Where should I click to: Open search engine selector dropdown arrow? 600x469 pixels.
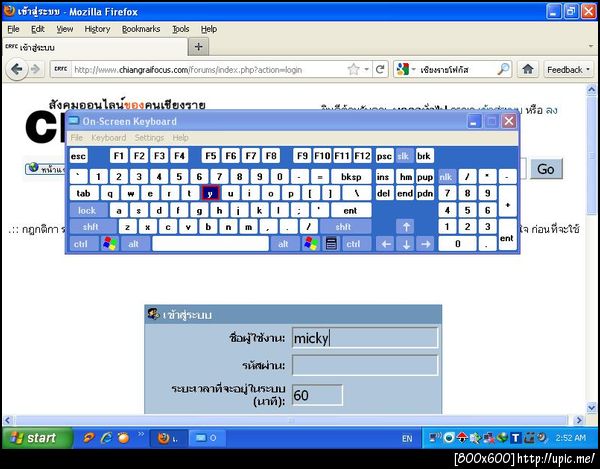414,69
